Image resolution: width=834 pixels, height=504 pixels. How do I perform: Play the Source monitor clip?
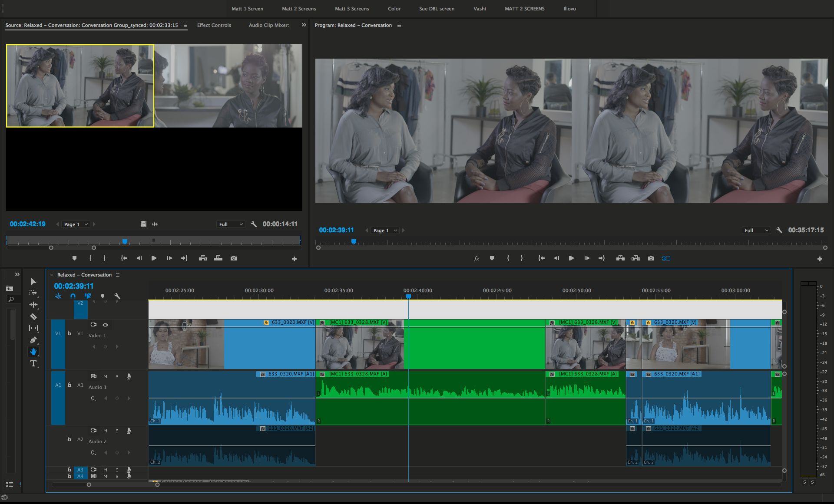(154, 258)
